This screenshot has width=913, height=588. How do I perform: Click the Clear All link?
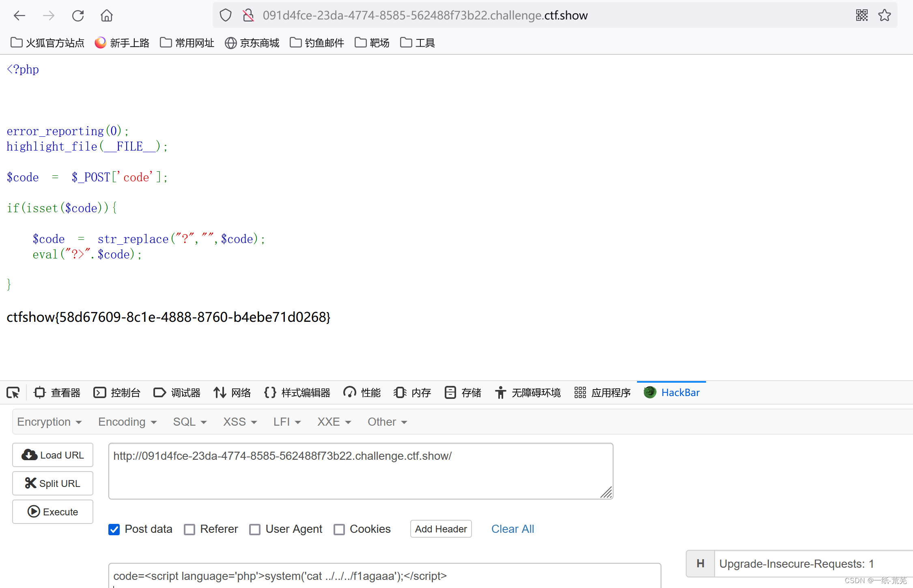click(x=512, y=529)
